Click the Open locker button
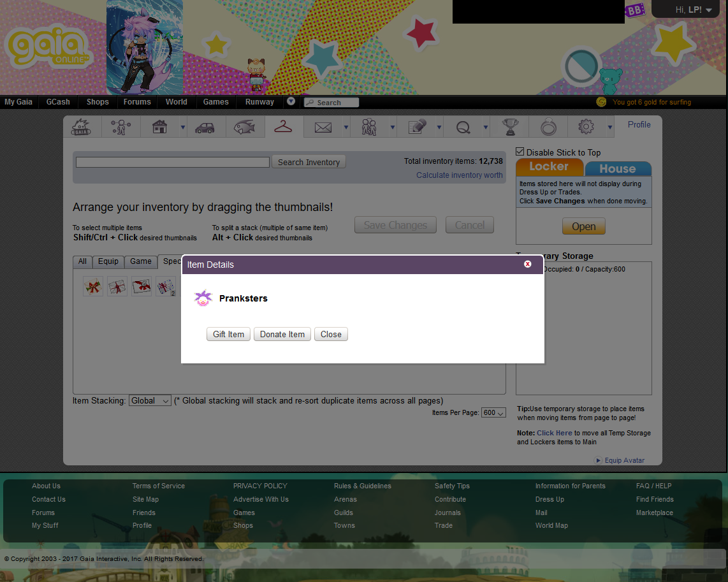 pyautogui.click(x=583, y=226)
